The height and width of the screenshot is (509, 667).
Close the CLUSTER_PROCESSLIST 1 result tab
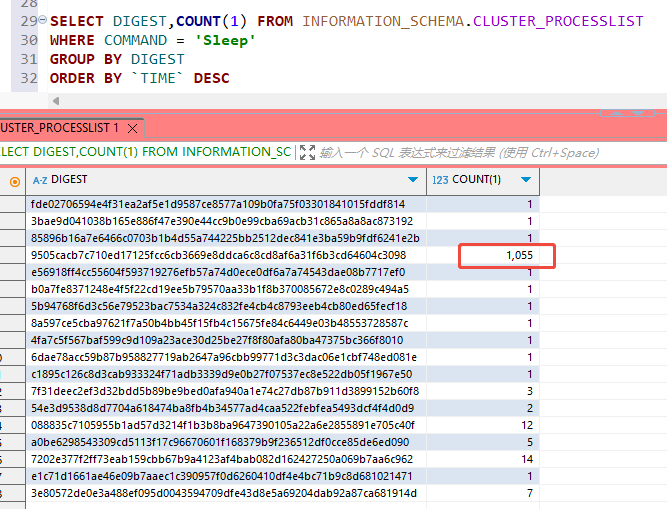click(x=132, y=128)
